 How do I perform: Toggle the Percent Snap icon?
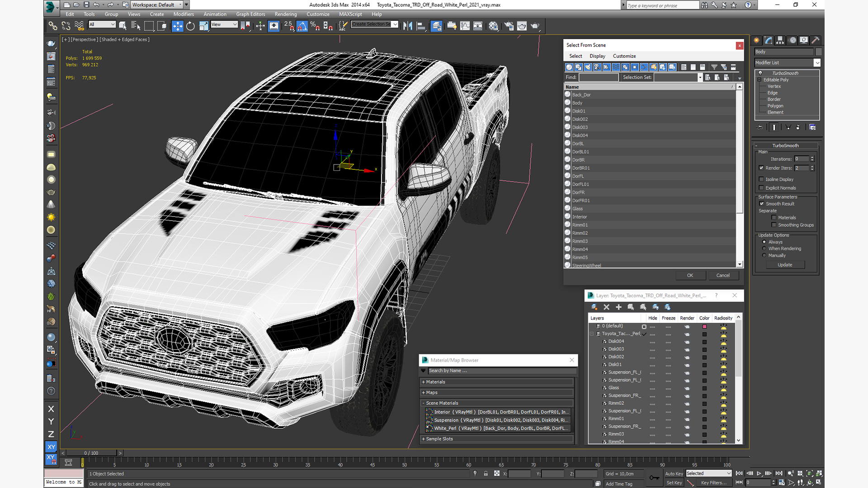[x=315, y=26]
